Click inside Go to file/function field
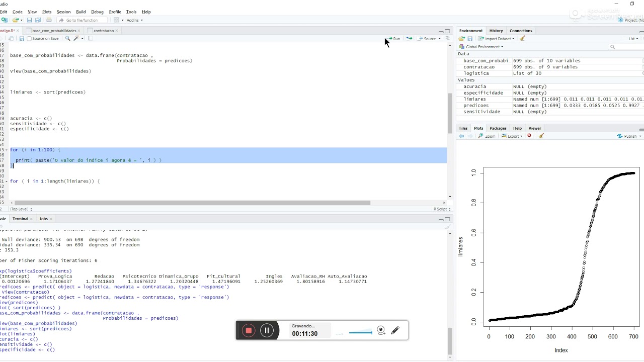644x362 pixels. click(x=82, y=20)
